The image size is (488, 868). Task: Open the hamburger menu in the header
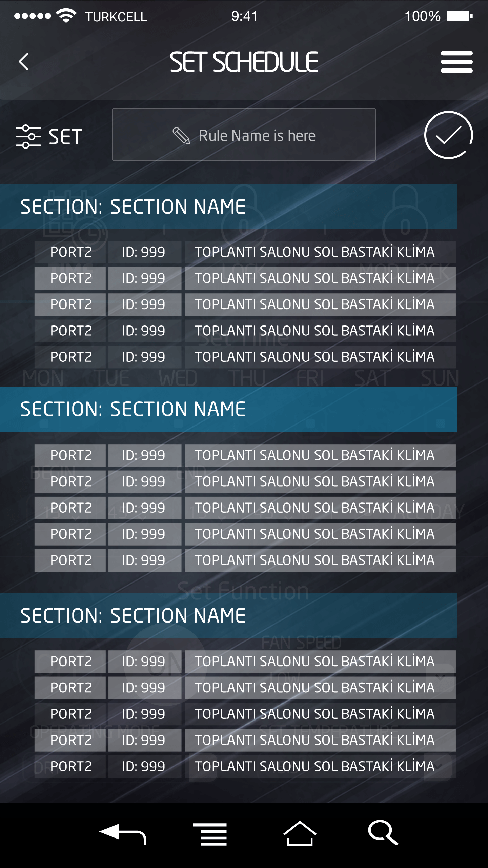pyautogui.click(x=456, y=62)
